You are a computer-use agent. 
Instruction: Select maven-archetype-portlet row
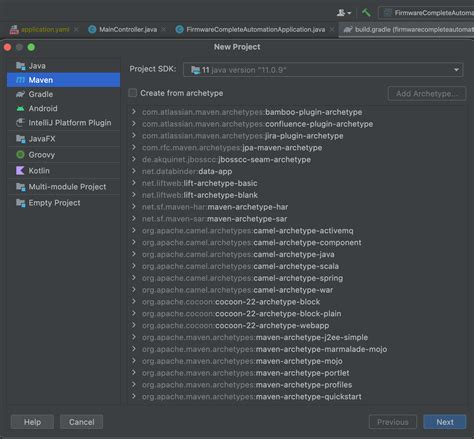pos(297,373)
